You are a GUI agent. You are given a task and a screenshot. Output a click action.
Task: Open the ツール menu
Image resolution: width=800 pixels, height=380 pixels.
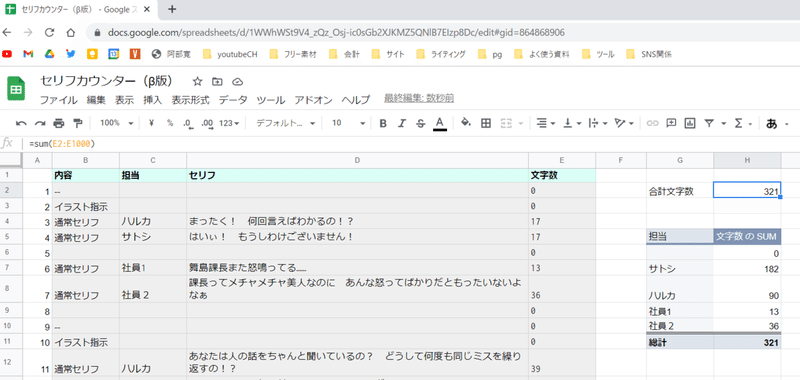pyautogui.click(x=270, y=100)
